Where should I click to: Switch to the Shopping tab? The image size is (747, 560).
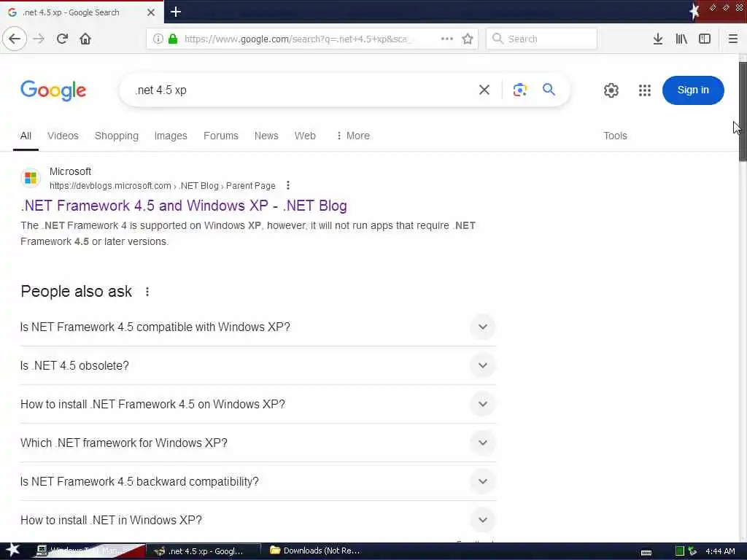point(117,136)
